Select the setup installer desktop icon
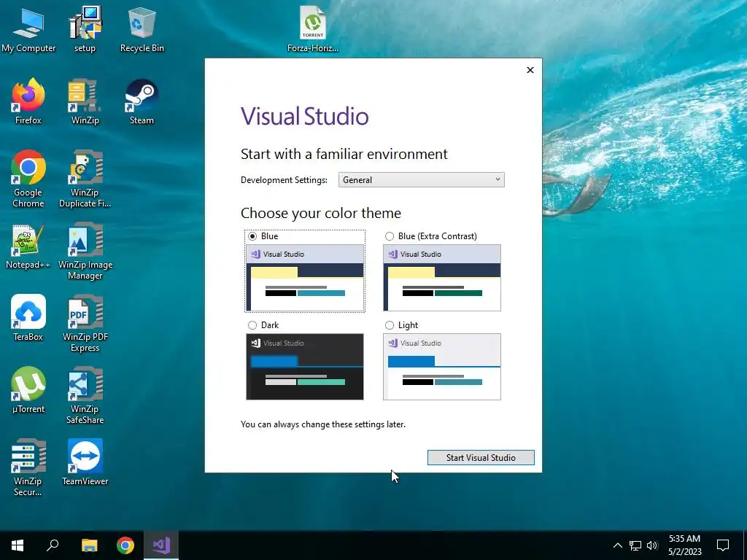The width and height of the screenshot is (747, 560). point(85,30)
